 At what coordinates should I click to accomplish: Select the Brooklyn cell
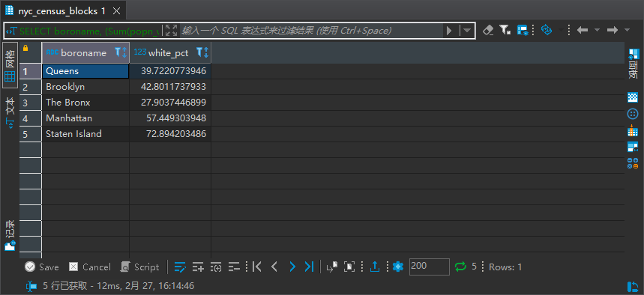[85, 87]
